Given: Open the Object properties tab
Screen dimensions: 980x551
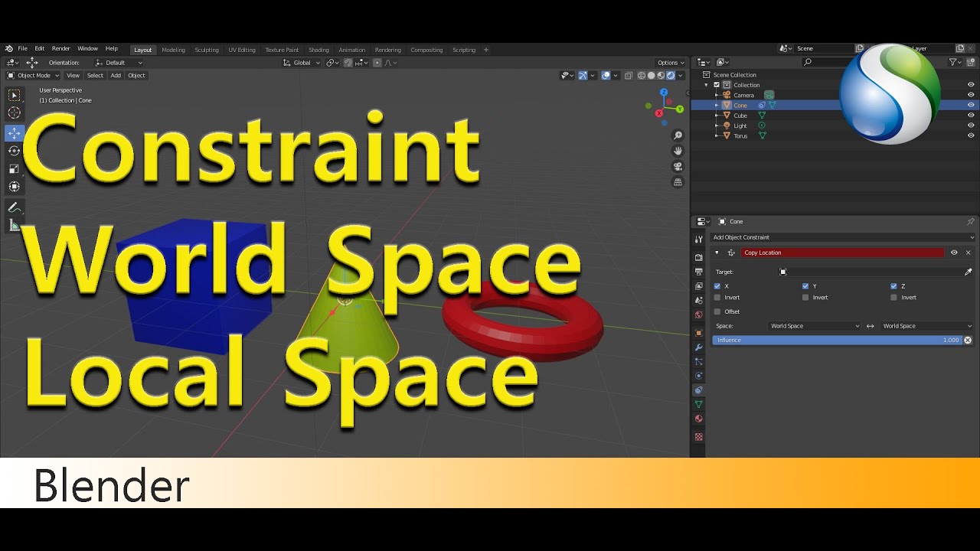Looking at the screenshot, I should click(698, 333).
